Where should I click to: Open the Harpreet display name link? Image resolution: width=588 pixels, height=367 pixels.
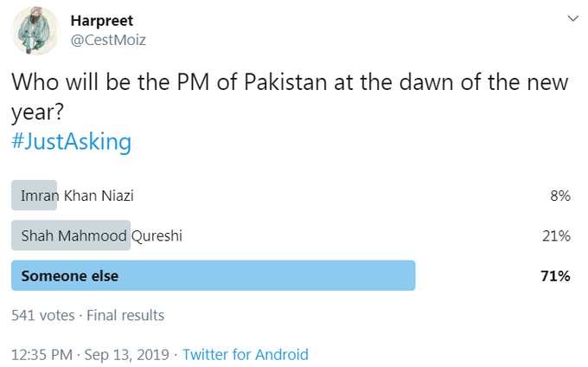click(102, 20)
